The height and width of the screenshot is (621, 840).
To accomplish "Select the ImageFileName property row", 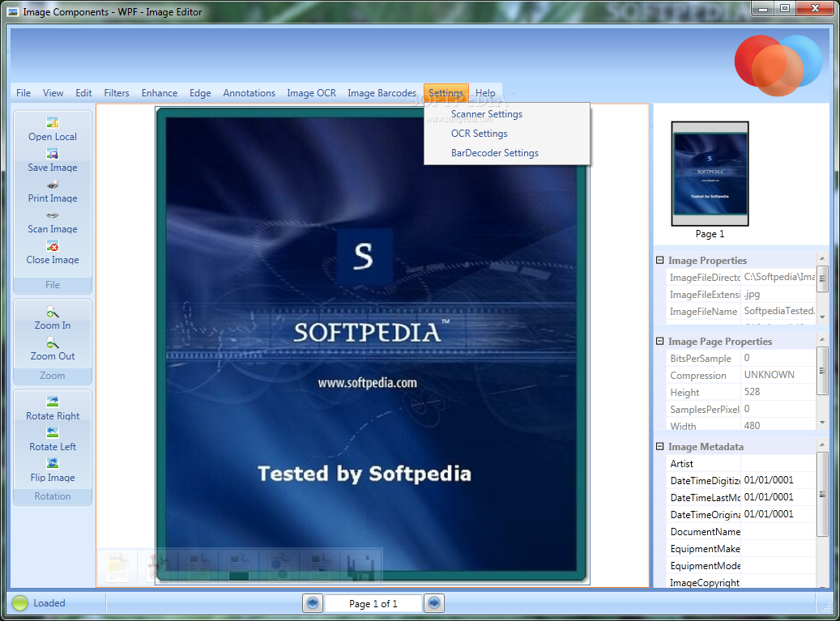I will pos(741,311).
